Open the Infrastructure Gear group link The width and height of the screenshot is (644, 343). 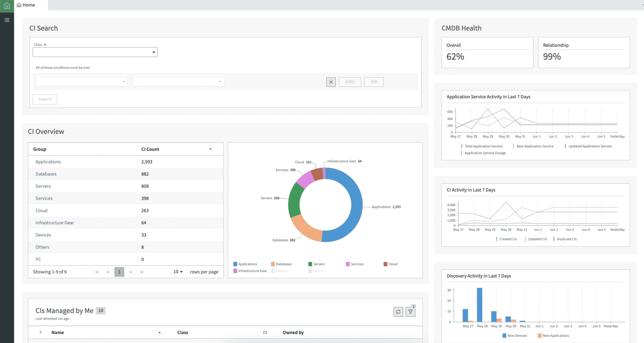pyautogui.click(x=54, y=223)
